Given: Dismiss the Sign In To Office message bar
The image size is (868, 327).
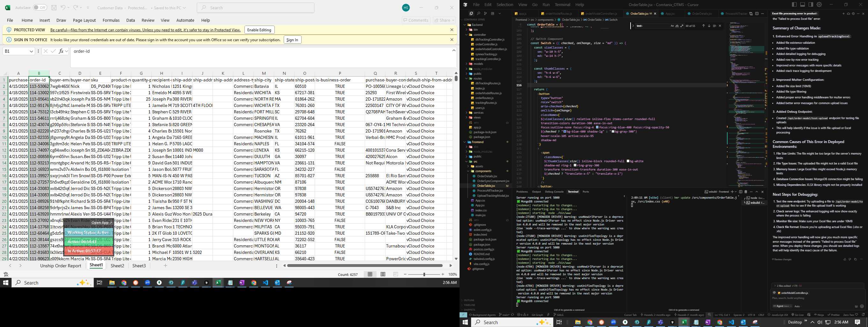Looking at the screenshot, I should 452,40.
